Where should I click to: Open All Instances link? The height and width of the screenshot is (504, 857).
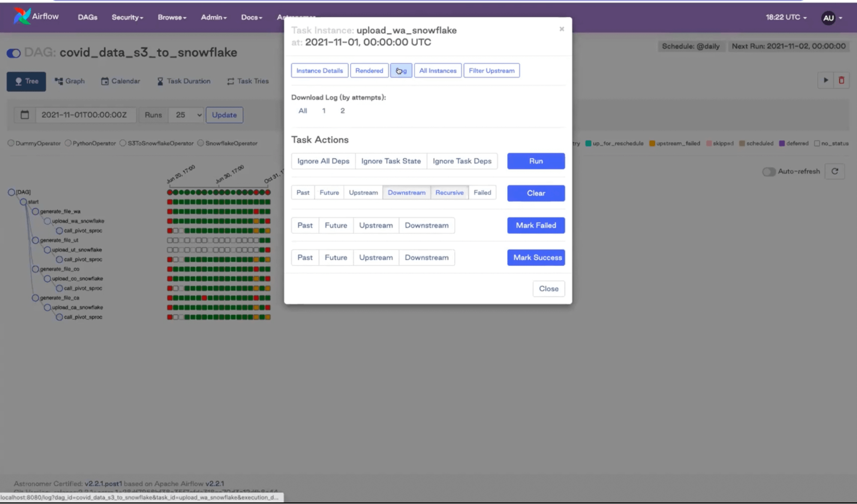point(437,71)
